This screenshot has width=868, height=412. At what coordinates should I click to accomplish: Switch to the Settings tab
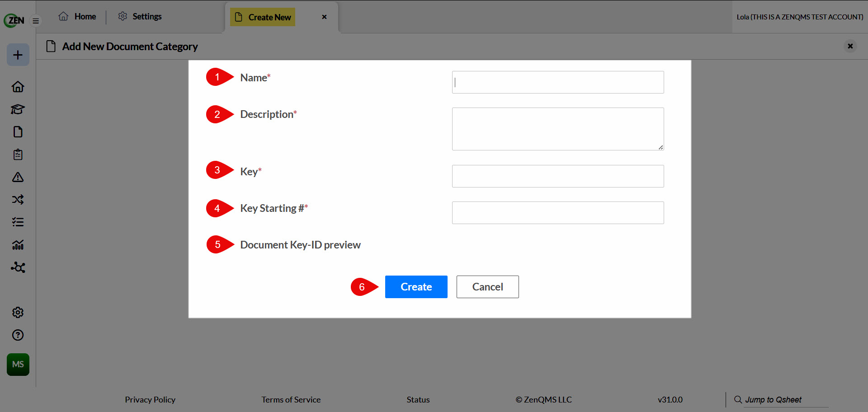click(140, 17)
